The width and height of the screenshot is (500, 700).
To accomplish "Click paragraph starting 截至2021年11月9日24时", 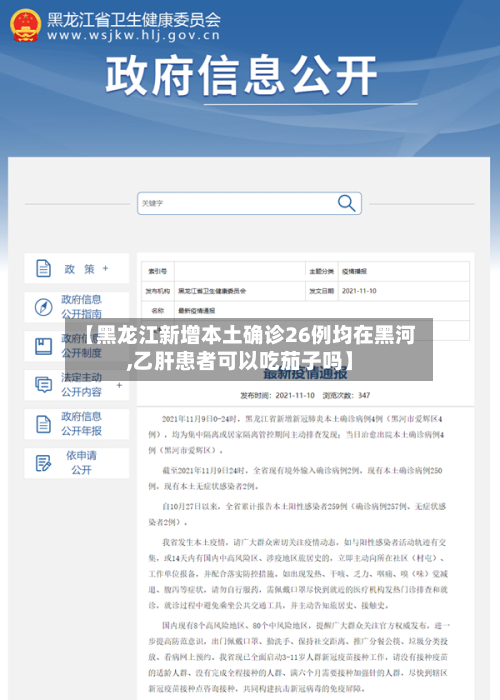I will click(x=296, y=478).
